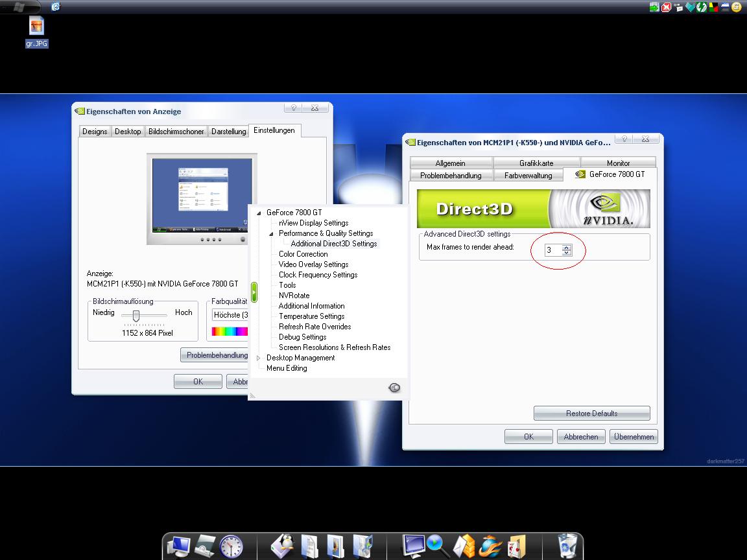Collapse the Performance & Quality Settings node
This screenshot has height=560, width=747.
pyautogui.click(x=271, y=234)
